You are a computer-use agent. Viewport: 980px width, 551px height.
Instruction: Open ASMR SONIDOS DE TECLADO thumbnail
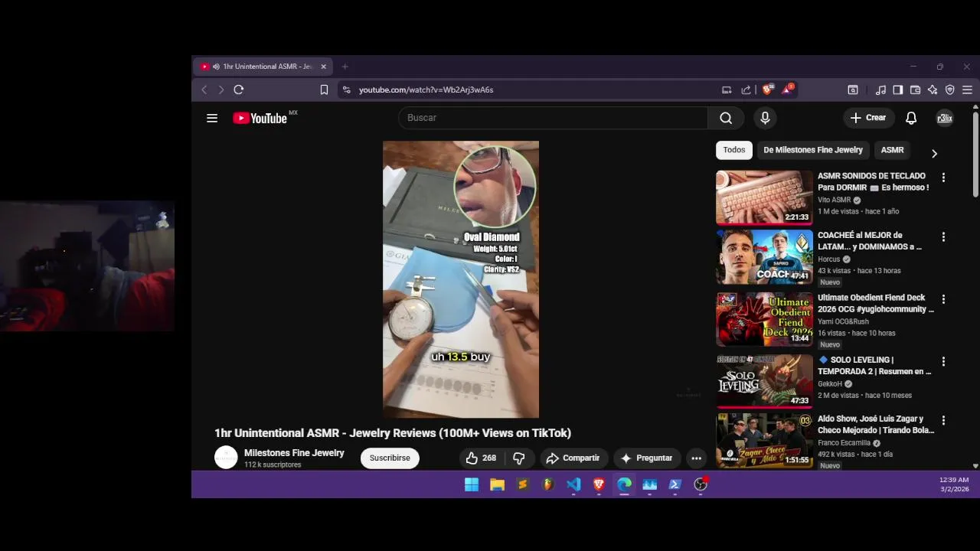(x=764, y=197)
